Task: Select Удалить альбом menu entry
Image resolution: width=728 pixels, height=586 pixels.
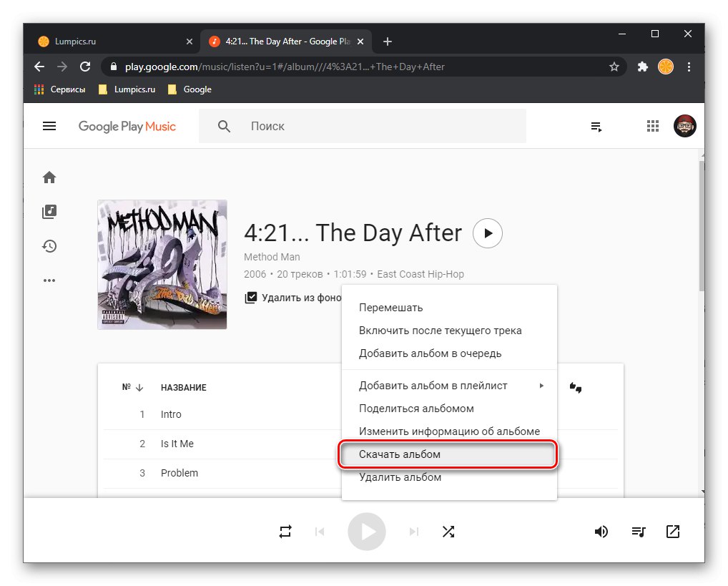Action: tap(449, 477)
